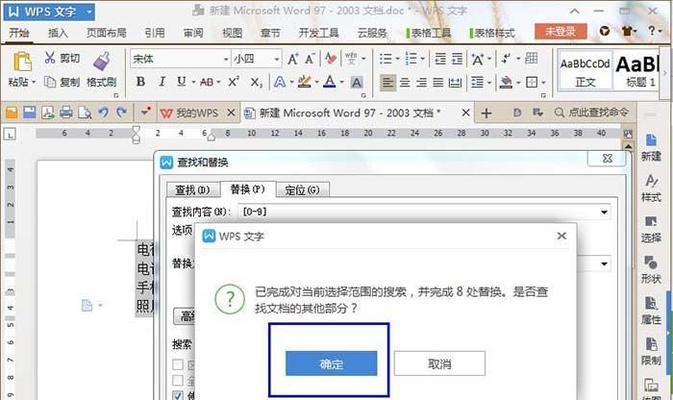Expand the replace-with field dropdown arrow
673x400 pixels.
[604, 264]
